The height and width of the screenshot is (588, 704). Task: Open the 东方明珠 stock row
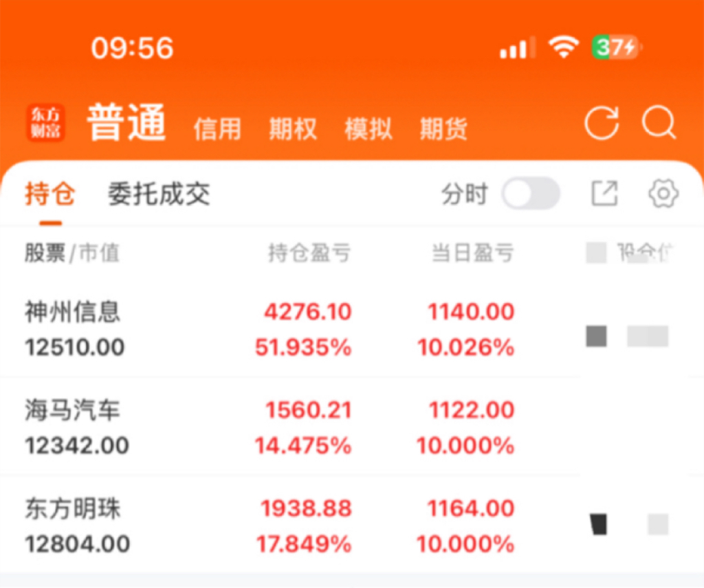[352, 525]
